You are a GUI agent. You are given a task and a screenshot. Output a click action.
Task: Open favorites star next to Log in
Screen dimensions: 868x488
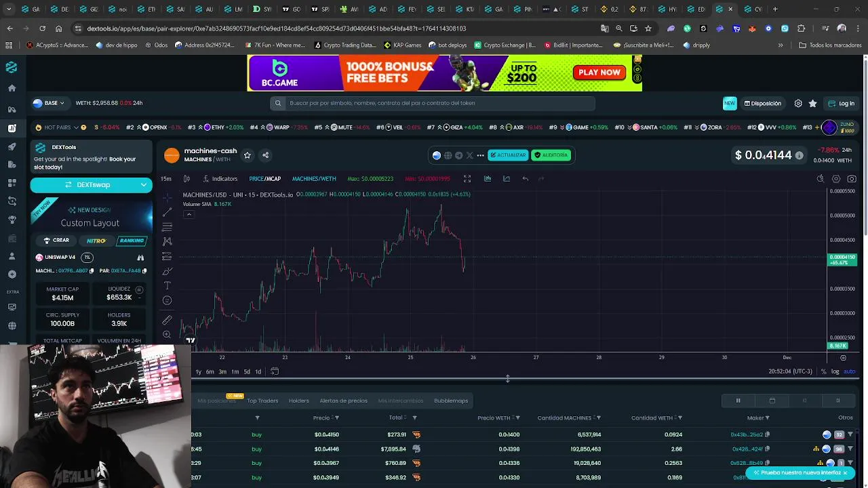pos(812,104)
